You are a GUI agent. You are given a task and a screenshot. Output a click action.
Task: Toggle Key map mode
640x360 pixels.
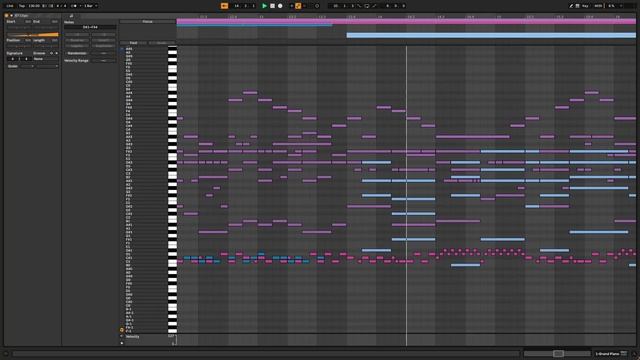point(585,6)
